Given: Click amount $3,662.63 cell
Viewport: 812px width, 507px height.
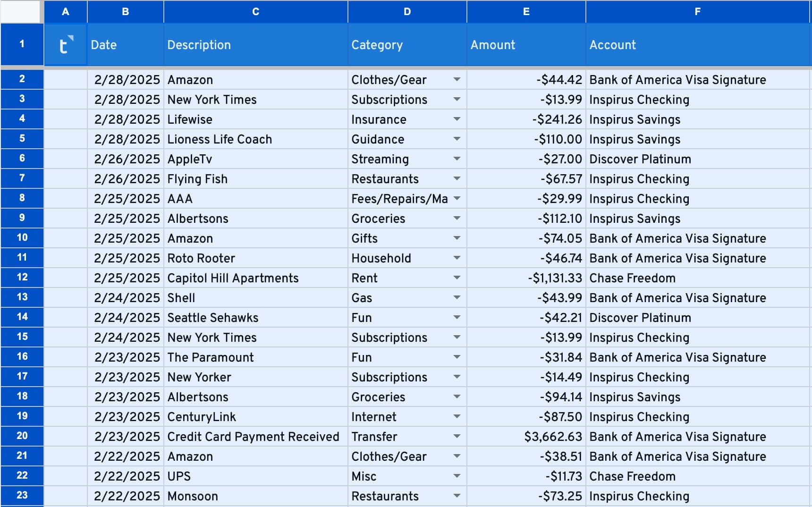Looking at the screenshot, I should click(526, 437).
